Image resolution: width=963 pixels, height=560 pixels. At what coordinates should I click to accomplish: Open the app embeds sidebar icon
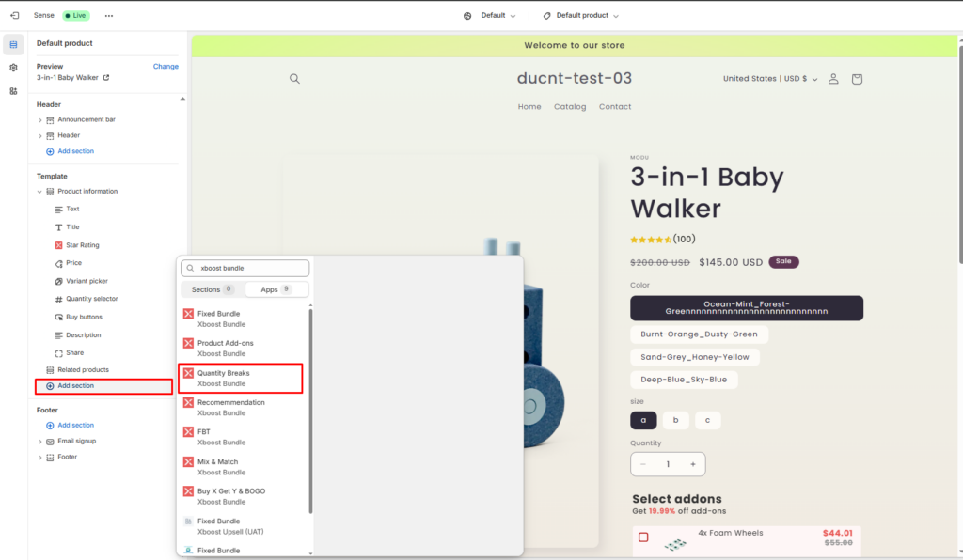[x=13, y=91]
